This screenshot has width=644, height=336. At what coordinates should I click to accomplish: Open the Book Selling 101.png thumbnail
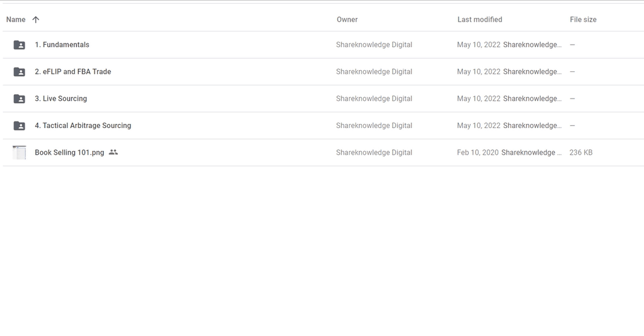pyautogui.click(x=19, y=152)
